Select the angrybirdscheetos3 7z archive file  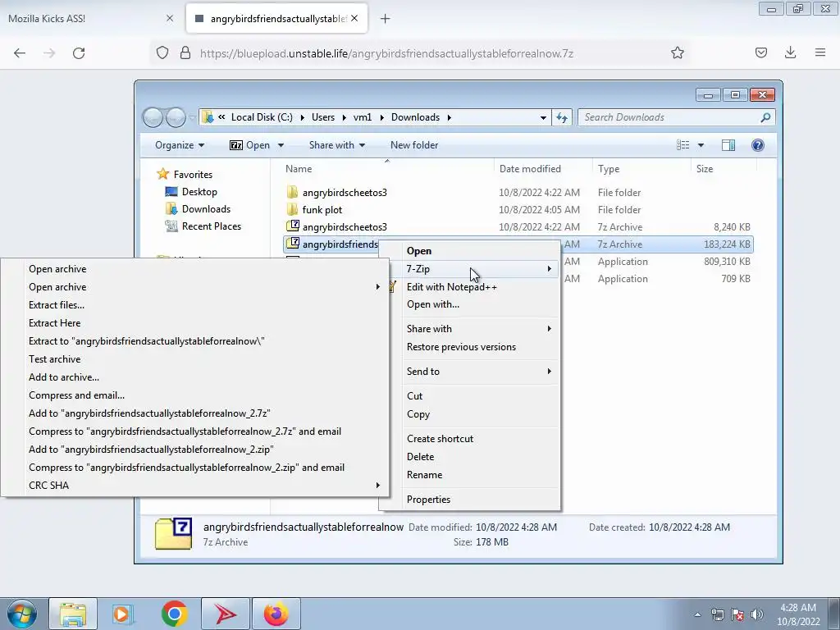[345, 226]
